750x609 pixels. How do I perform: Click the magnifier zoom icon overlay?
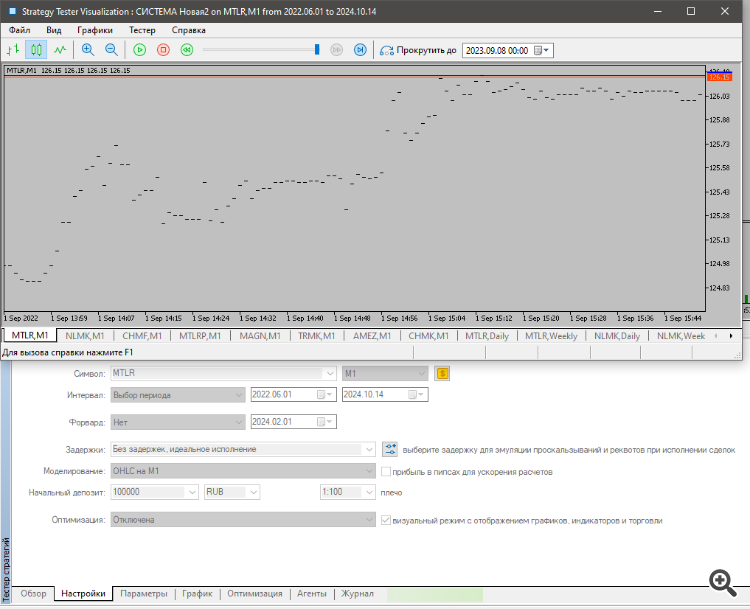(722, 583)
